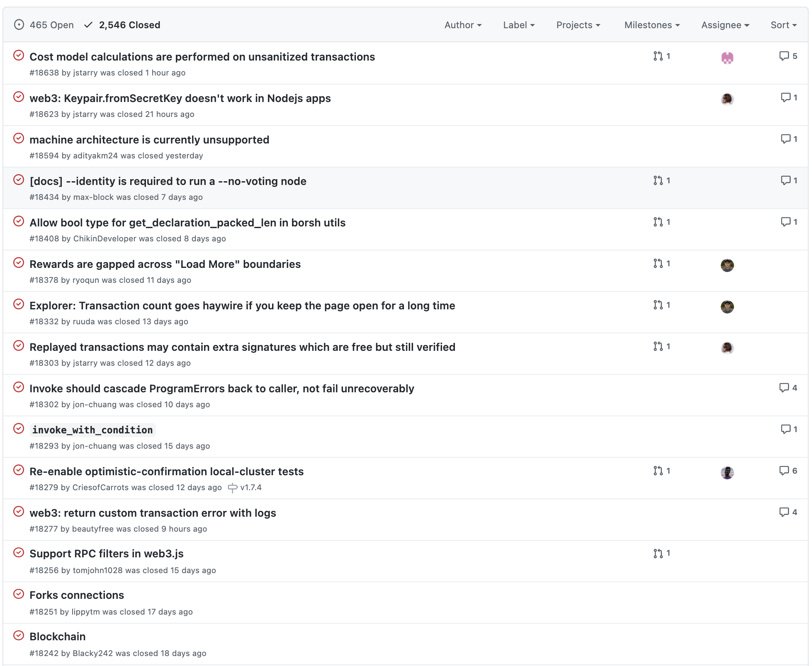Open "Forks connections" issue title
This screenshot has height=666, width=812.
[x=77, y=595]
